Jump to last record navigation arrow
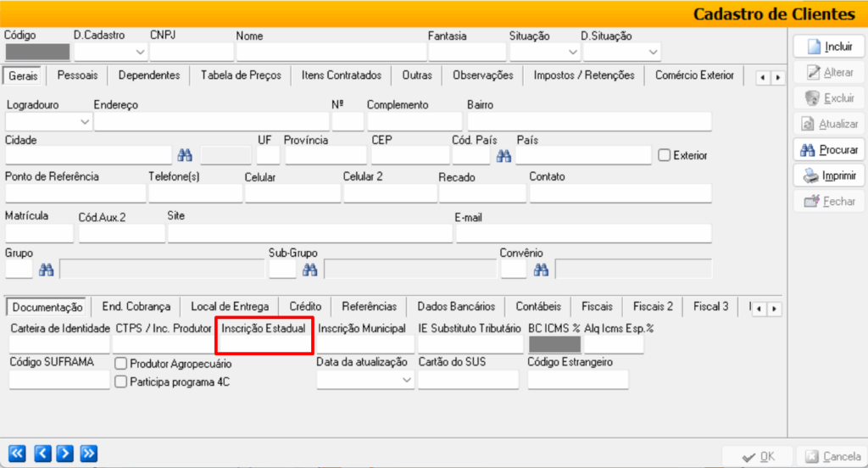 [89, 452]
